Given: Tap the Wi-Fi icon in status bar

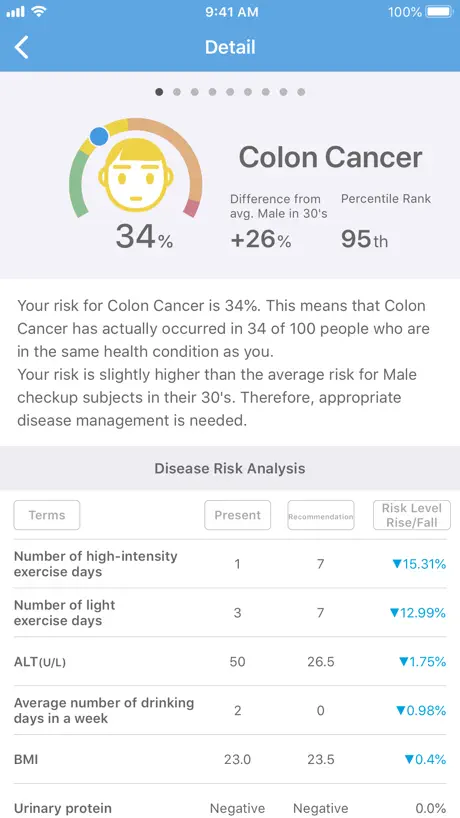Looking at the screenshot, I should [38, 11].
